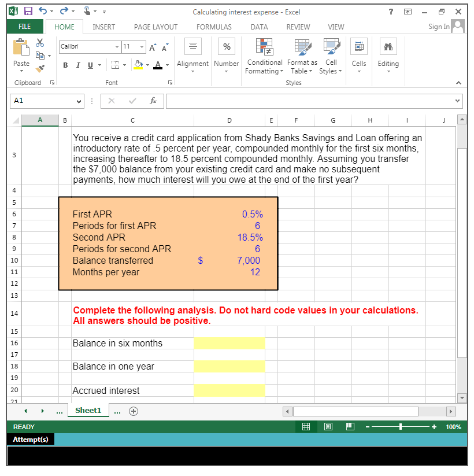Apply highlight with the Fill Color icon
474x476 pixels.
(x=138, y=65)
